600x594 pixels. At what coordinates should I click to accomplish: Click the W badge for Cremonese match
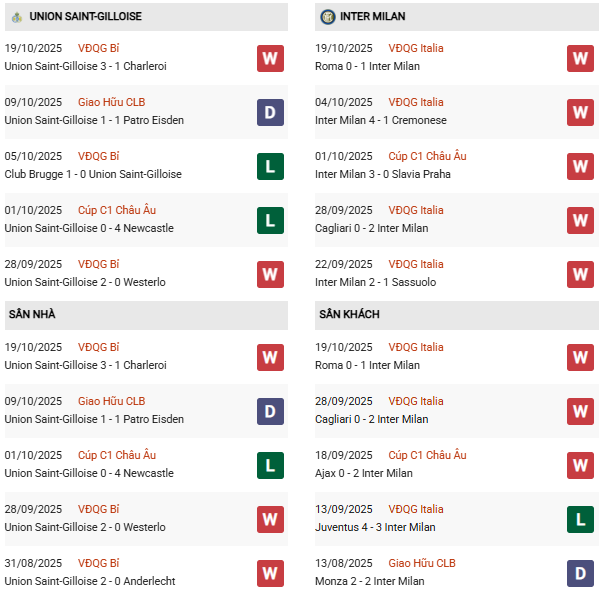(x=580, y=112)
